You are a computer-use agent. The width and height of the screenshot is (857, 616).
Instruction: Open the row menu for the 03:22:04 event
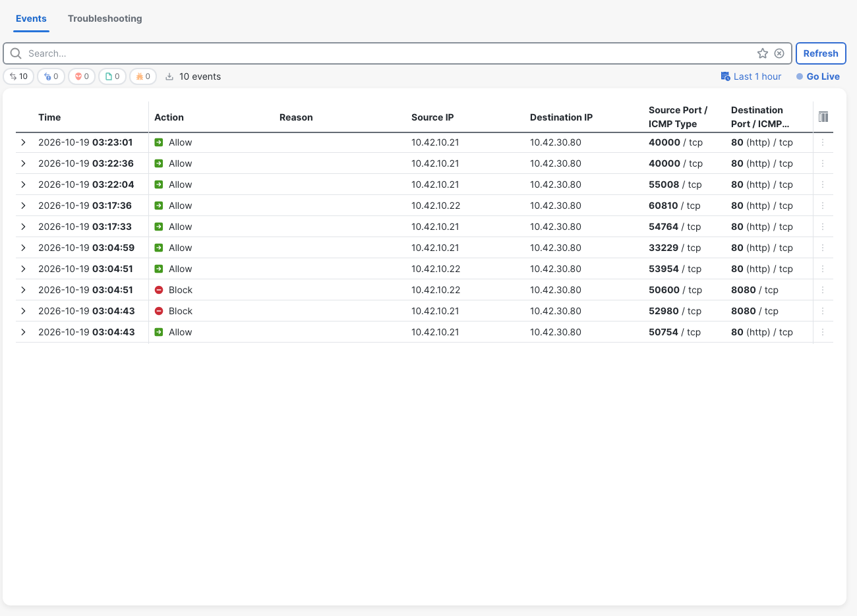pyautogui.click(x=823, y=184)
